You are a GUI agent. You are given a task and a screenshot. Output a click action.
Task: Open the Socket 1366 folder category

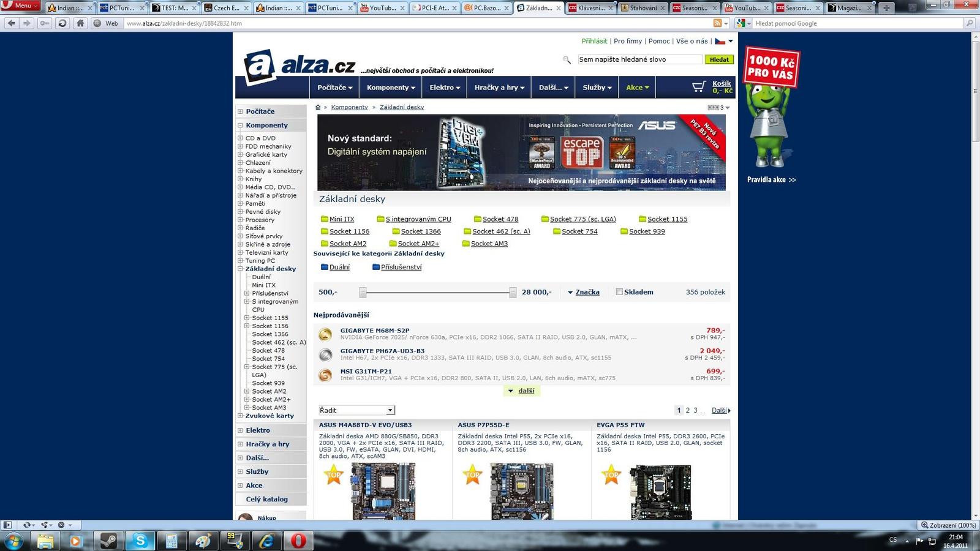click(417, 231)
